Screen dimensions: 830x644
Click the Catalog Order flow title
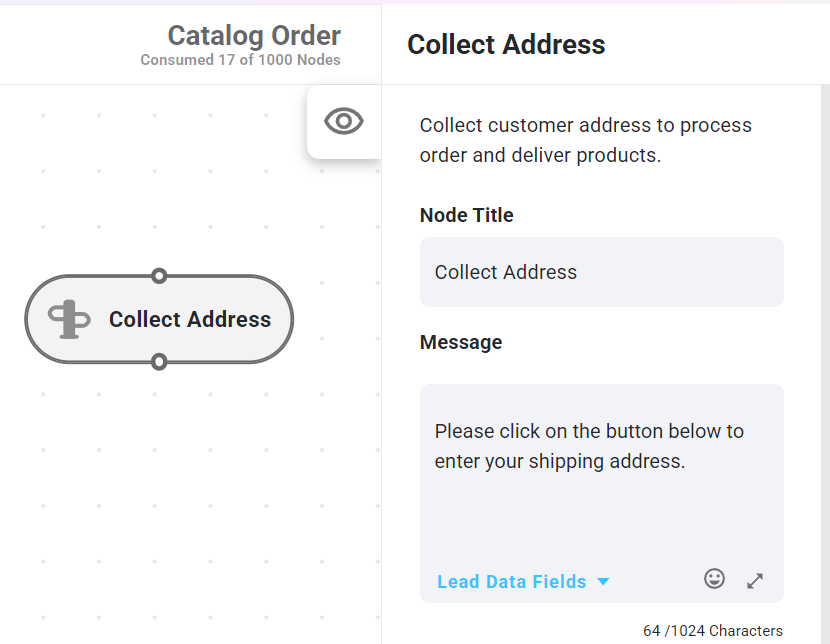click(254, 35)
